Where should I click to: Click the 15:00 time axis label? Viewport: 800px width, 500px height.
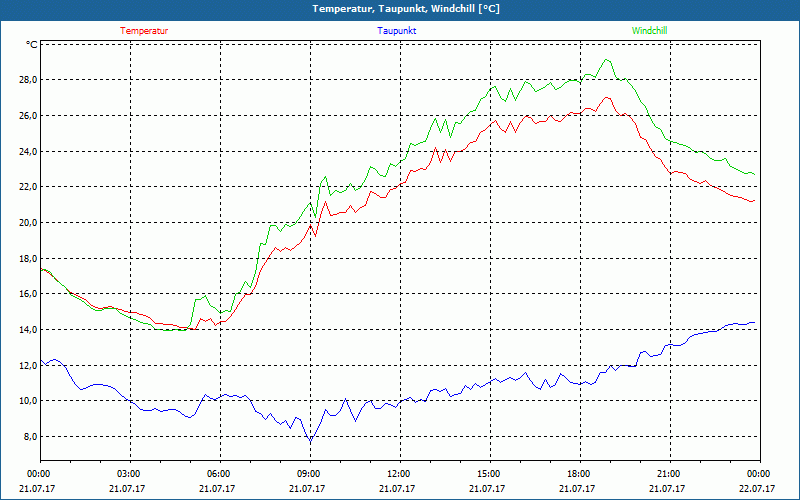[490, 474]
